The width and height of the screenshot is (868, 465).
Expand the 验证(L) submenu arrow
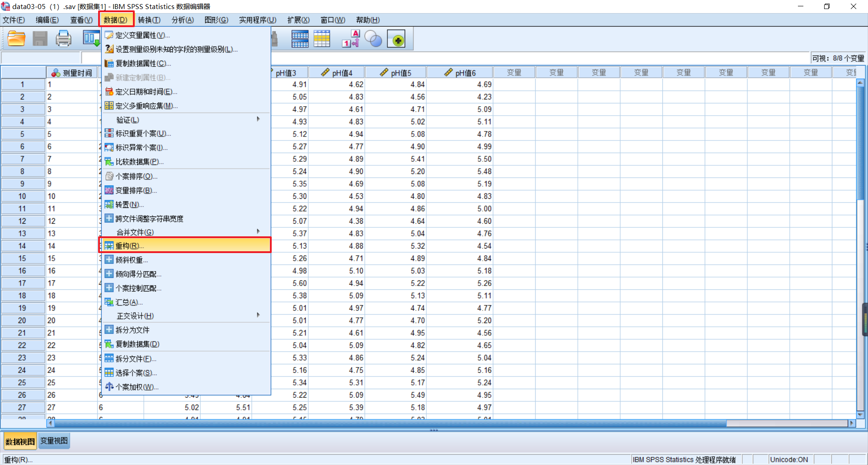tap(258, 119)
